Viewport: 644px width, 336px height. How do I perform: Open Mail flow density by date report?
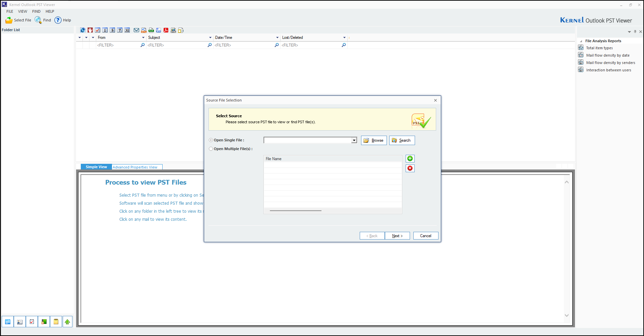tap(607, 55)
